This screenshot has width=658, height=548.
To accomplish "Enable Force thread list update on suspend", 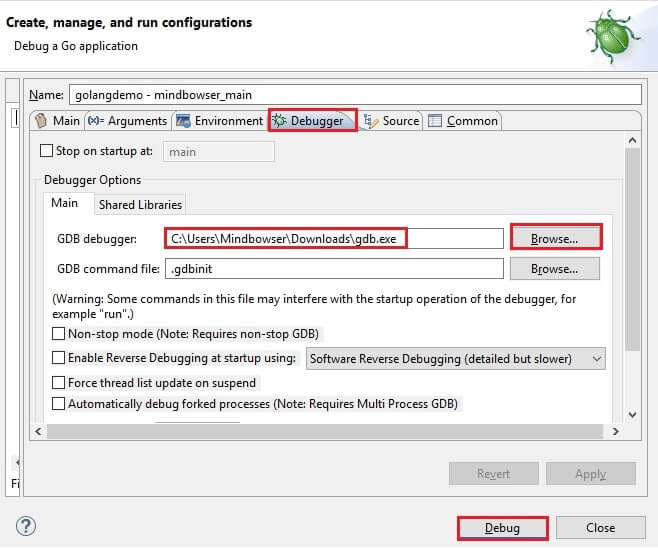I will click(x=59, y=382).
